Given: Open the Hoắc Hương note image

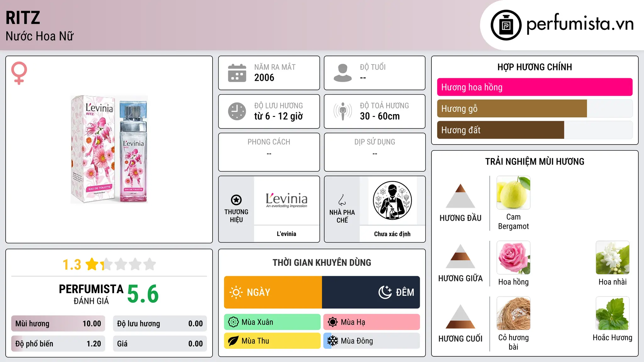Looking at the screenshot, I should pos(613,313).
